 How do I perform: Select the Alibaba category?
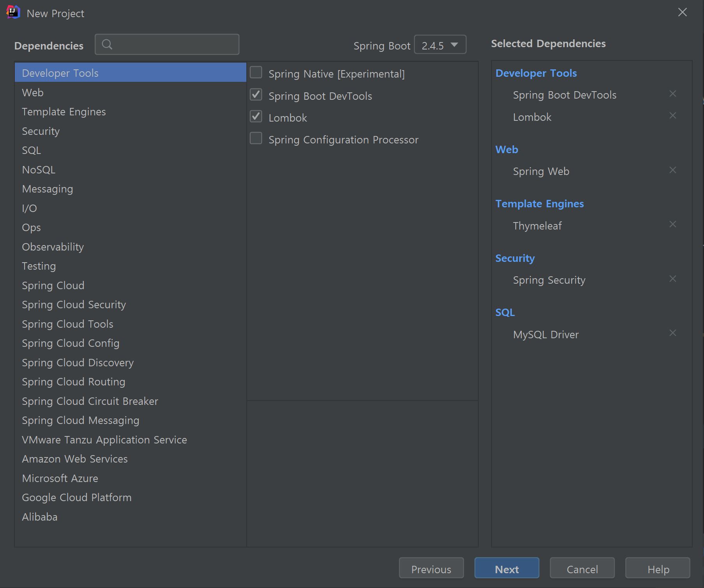point(130,517)
